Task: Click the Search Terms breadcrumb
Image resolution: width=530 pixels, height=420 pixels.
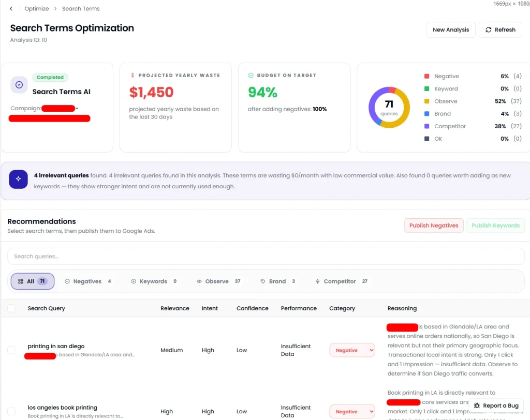Action: coord(81,9)
